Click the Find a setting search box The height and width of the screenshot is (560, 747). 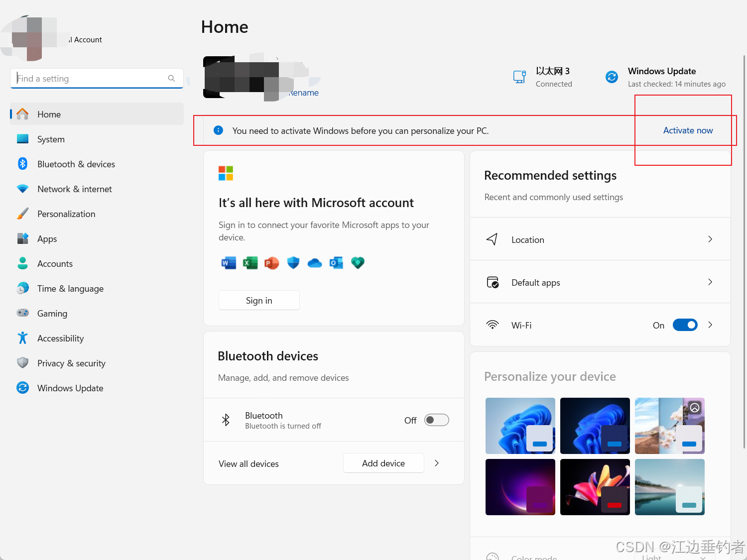(x=97, y=79)
